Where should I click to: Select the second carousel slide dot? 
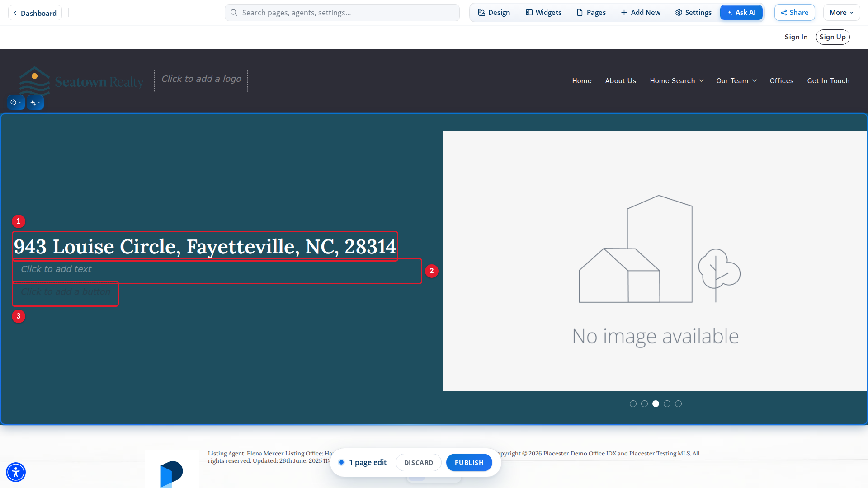tap(644, 404)
